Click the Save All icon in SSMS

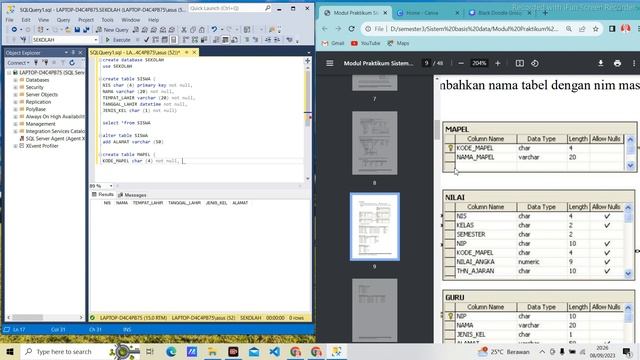(x=86, y=30)
